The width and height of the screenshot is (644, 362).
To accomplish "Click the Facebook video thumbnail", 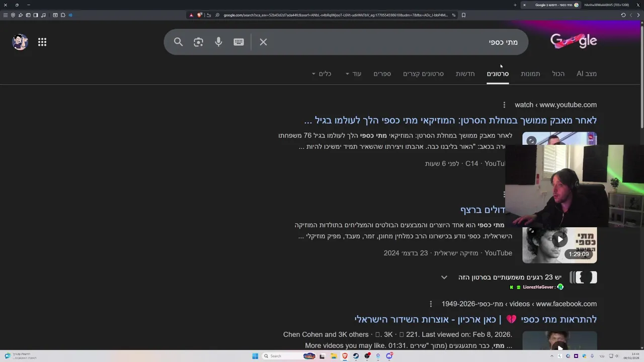I will point(559,341).
